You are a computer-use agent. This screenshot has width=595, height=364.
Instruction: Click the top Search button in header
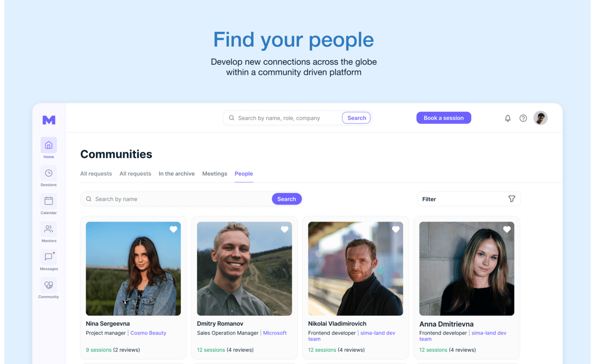click(357, 118)
